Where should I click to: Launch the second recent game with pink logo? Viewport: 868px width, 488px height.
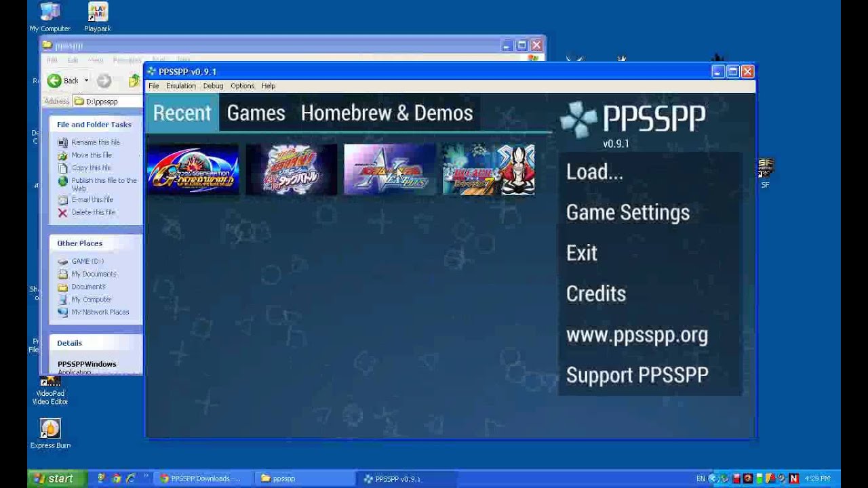292,170
